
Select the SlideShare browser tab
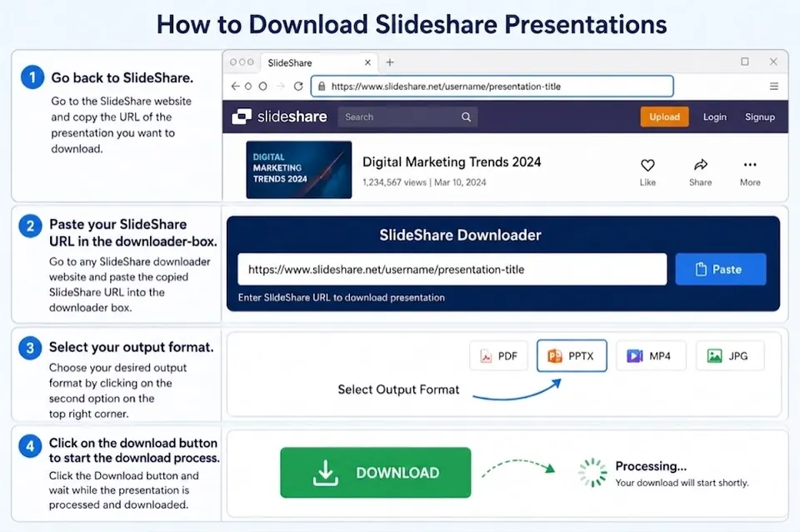pos(319,62)
